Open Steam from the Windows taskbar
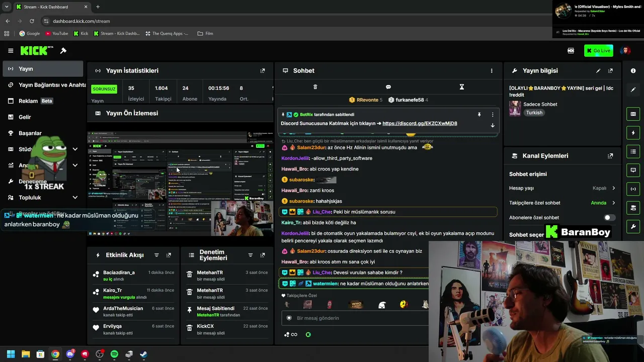Viewport: 644px width, 362px height. coord(143,354)
